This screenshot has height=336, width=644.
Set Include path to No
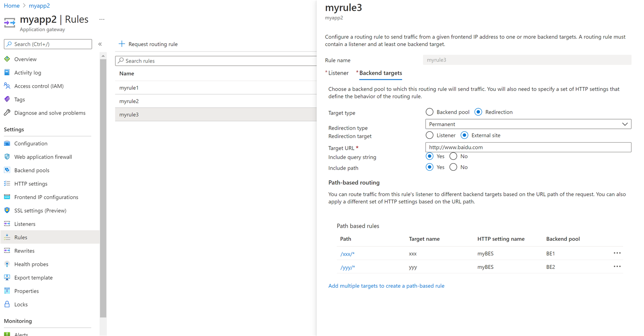point(453,167)
